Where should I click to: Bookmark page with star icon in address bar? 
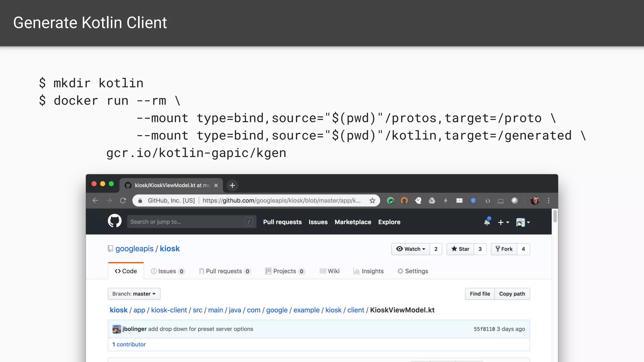(x=372, y=200)
